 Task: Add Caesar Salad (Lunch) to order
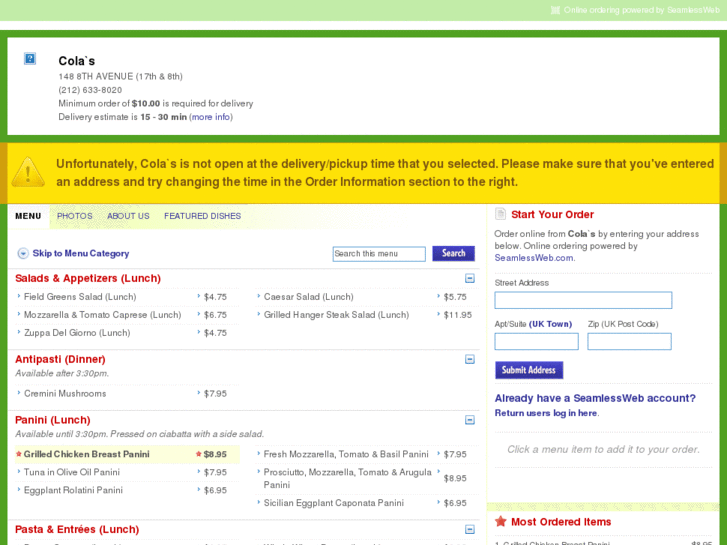(x=308, y=297)
